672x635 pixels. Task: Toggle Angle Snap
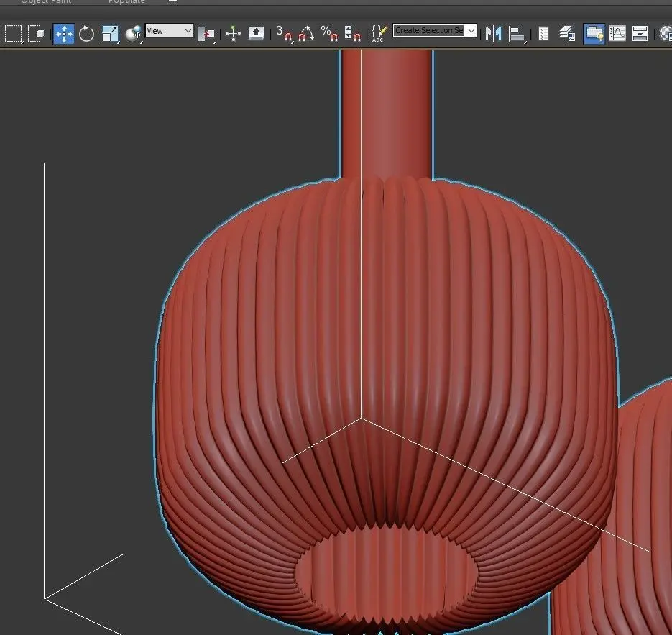pos(307,34)
